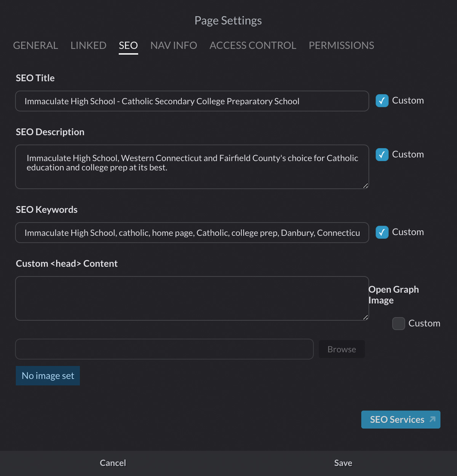
Task: Switch to the GENERAL tab
Action: 35,45
